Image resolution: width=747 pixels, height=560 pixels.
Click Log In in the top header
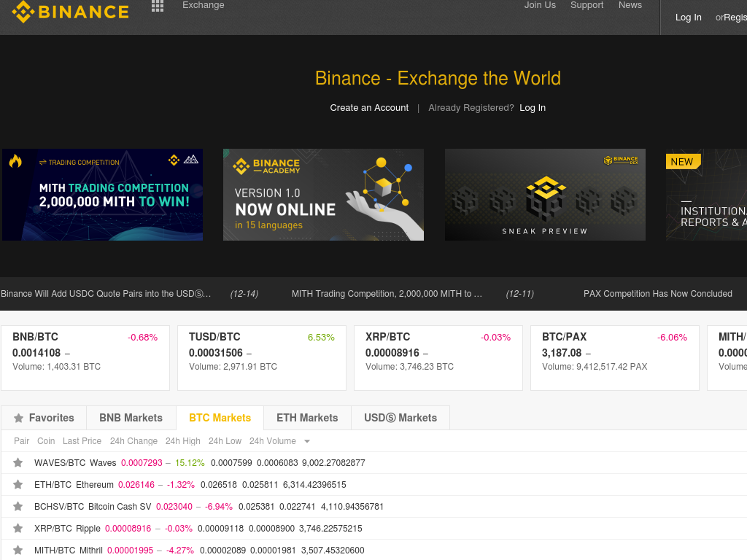point(689,17)
